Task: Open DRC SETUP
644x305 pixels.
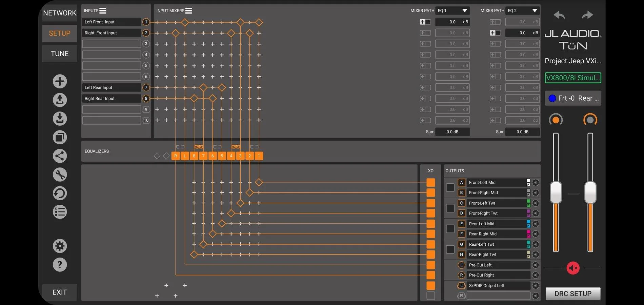Action: [x=573, y=294]
